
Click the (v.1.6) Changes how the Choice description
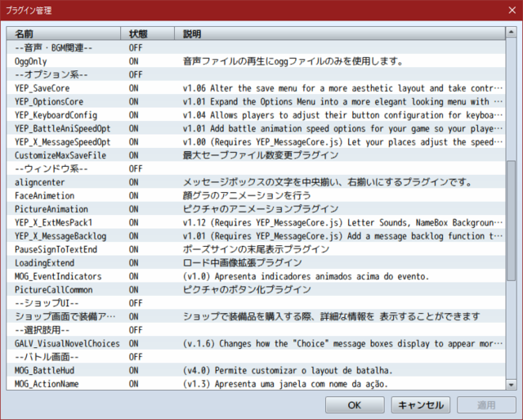[x=342, y=344]
